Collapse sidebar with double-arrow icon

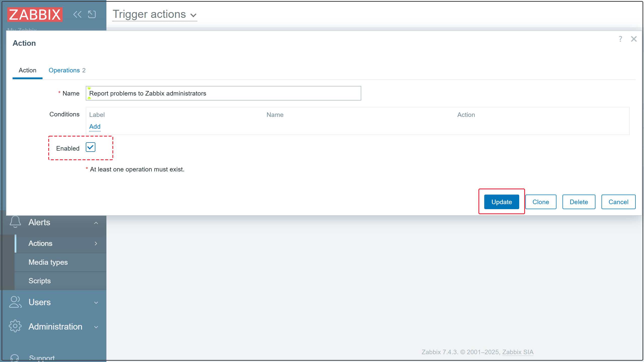point(77,14)
